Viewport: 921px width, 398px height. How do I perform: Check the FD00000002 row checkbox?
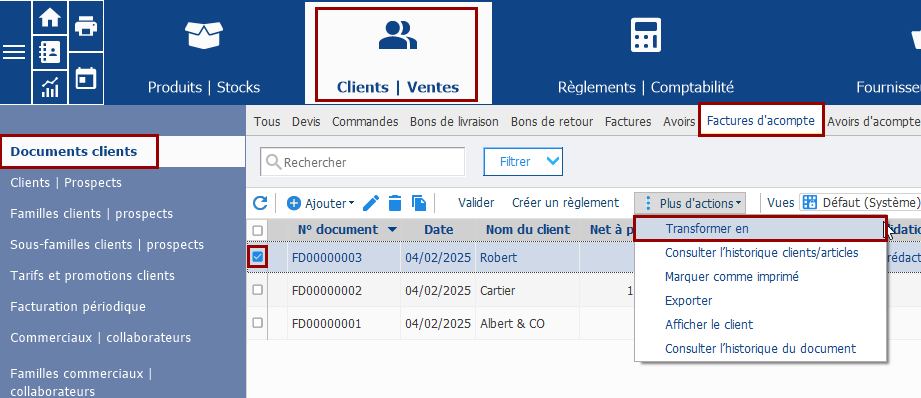257,290
